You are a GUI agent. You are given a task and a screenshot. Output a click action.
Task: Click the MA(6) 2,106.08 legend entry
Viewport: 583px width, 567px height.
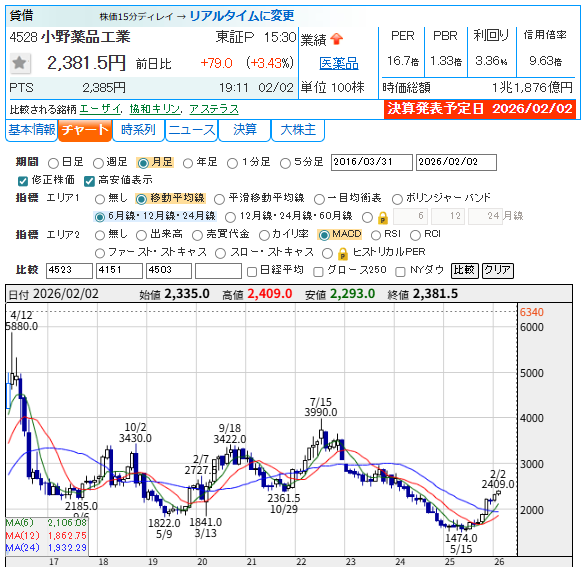point(46,522)
